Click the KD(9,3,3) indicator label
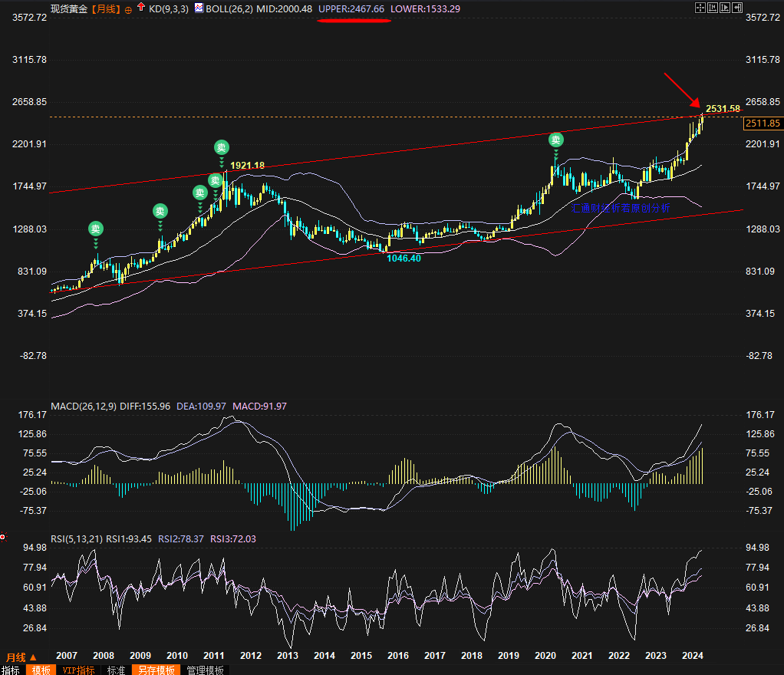 tap(168, 8)
